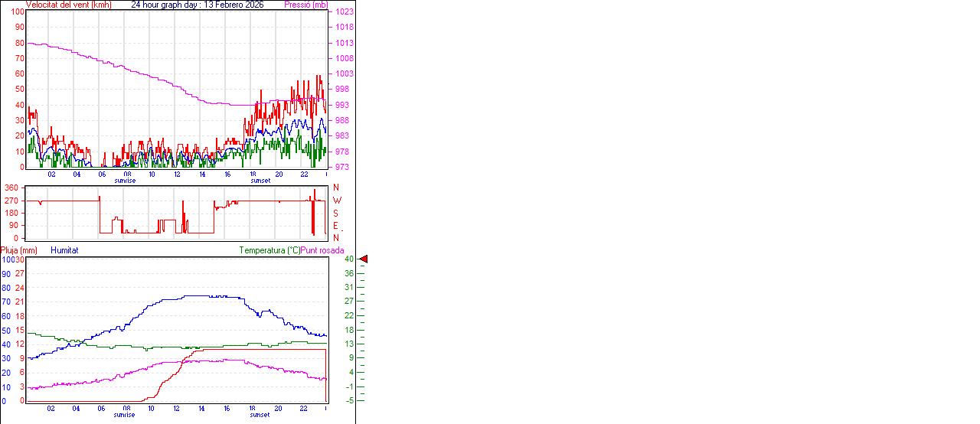The width and height of the screenshot is (980, 424).
Task: Click the 360 value on wind direction axis
Action: [11, 188]
